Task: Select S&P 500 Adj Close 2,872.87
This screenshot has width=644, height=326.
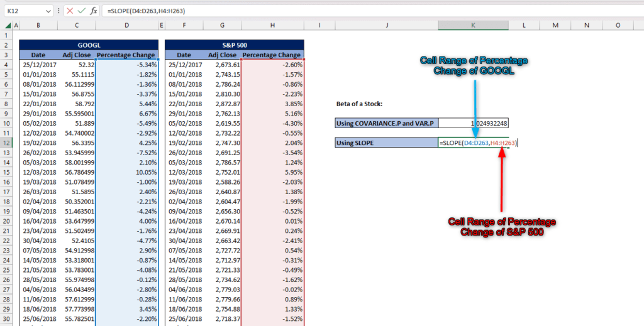Action: pos(222,104)
